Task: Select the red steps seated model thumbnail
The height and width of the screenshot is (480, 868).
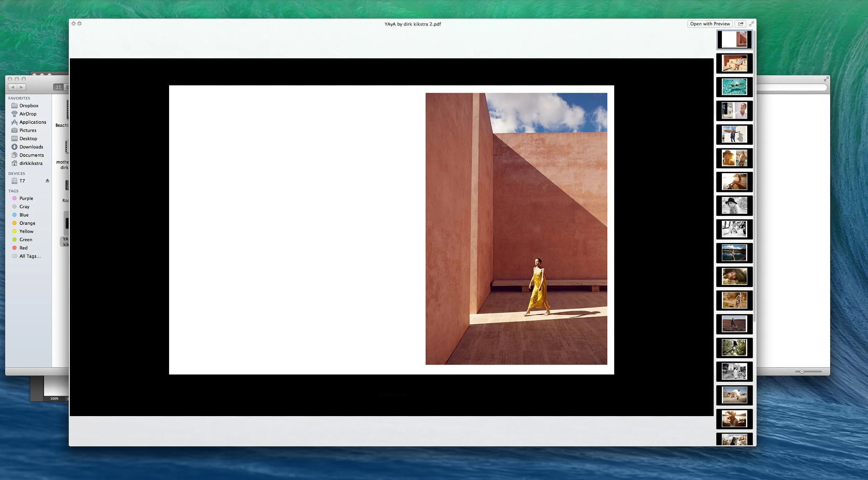Action: [x=734, y=63]
